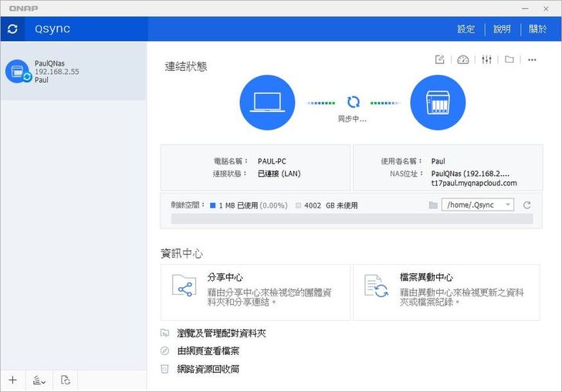
Task: Open 網路資源回收筒 link
Action: [x=208, y=369]
